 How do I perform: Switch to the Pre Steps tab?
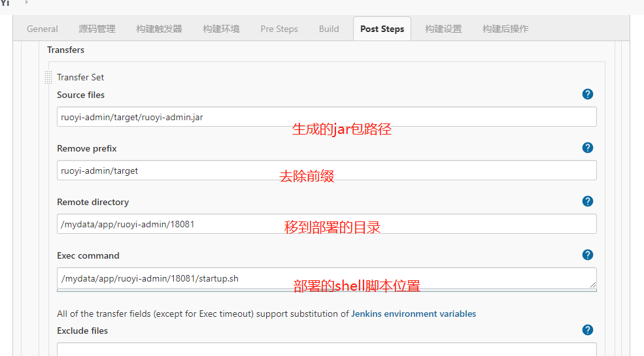[279, 29]
